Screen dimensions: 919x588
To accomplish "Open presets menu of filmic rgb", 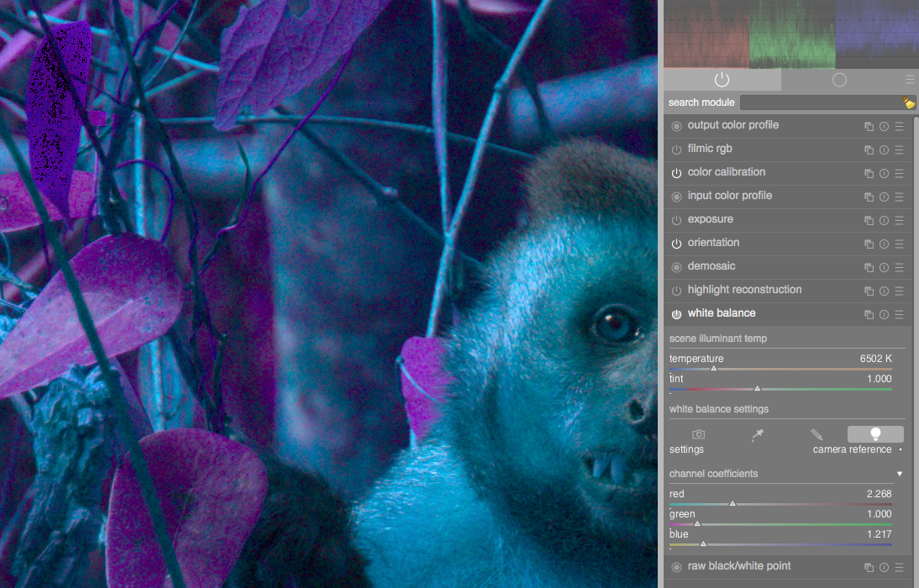I will pos(899,150).
